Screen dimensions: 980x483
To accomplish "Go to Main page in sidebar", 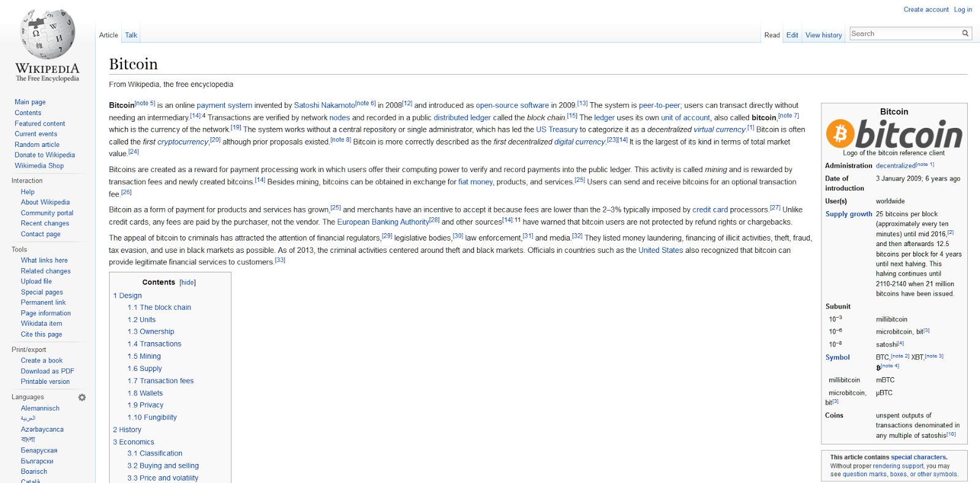I will pyautogui.click(x=30, y=102).
